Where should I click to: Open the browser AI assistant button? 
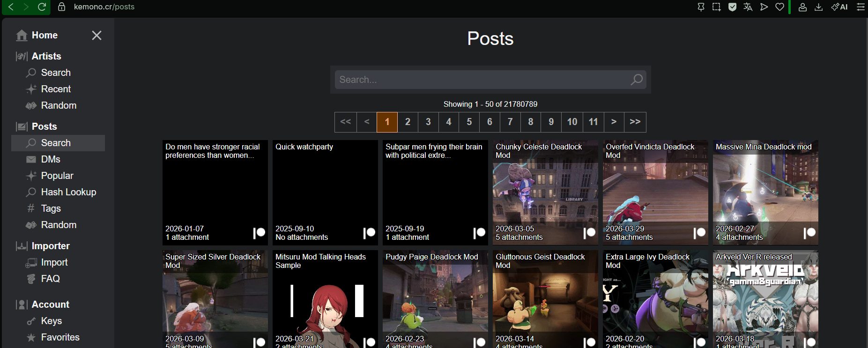pos(839,7)
